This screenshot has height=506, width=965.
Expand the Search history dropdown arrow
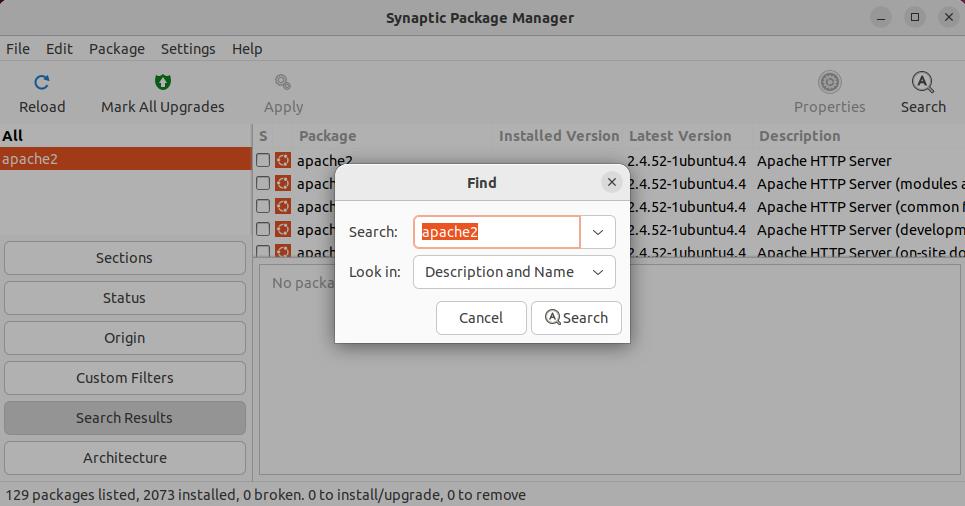coord(598,232)
